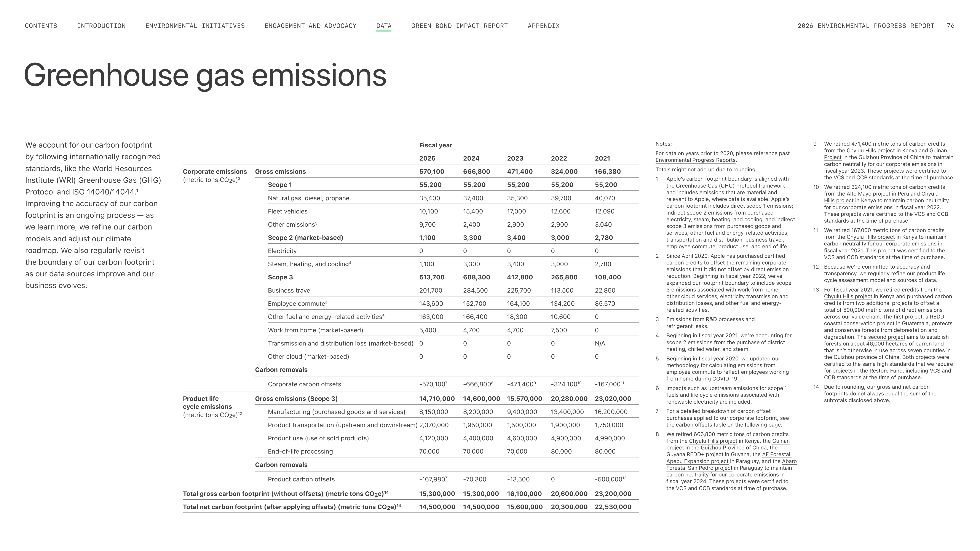
Task: Click the 'N/A' cell in the 2021 column
Action: tap(600, 344)
